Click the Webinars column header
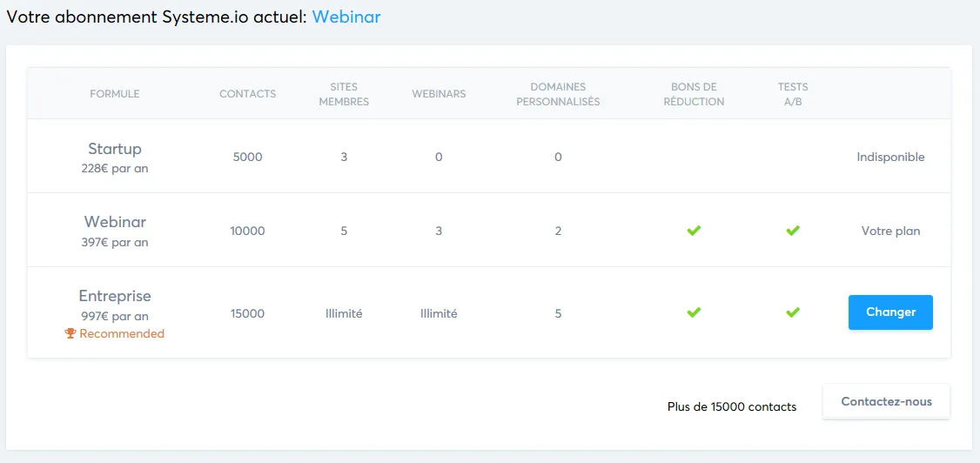980x463 pixels. click(x=439, y=94)
